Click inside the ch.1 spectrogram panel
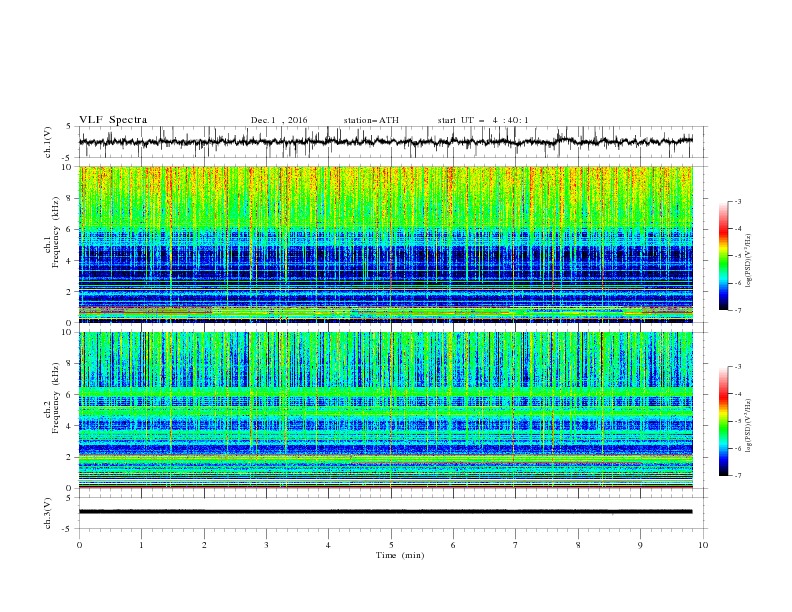 click(386, 244)
